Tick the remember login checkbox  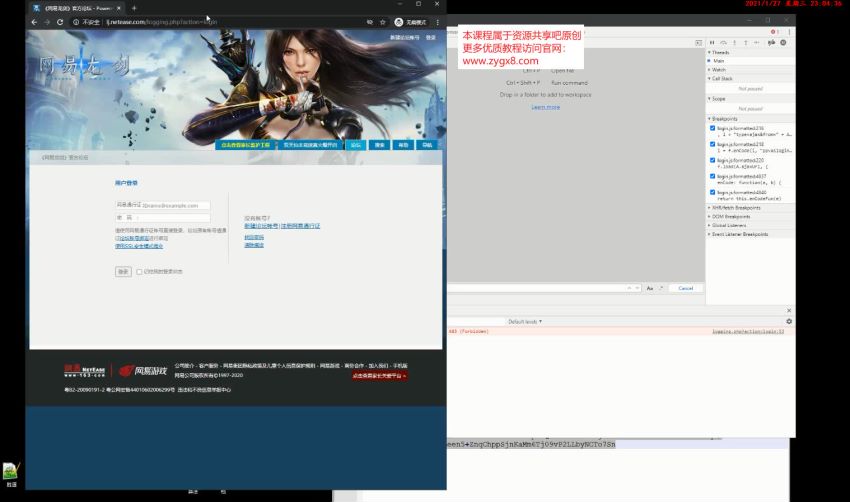[139, 272]
